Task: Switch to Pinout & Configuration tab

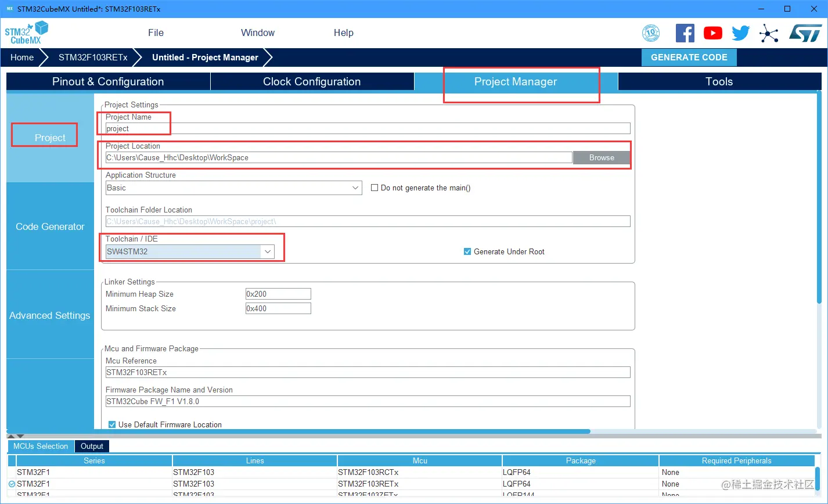Action: click(x=108, y=81)
